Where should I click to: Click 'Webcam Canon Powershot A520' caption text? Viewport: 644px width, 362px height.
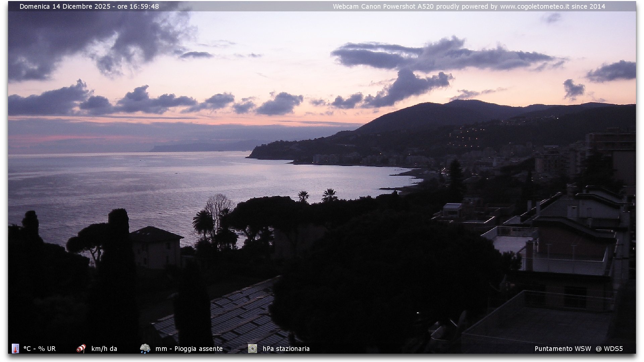coord(383,6)
